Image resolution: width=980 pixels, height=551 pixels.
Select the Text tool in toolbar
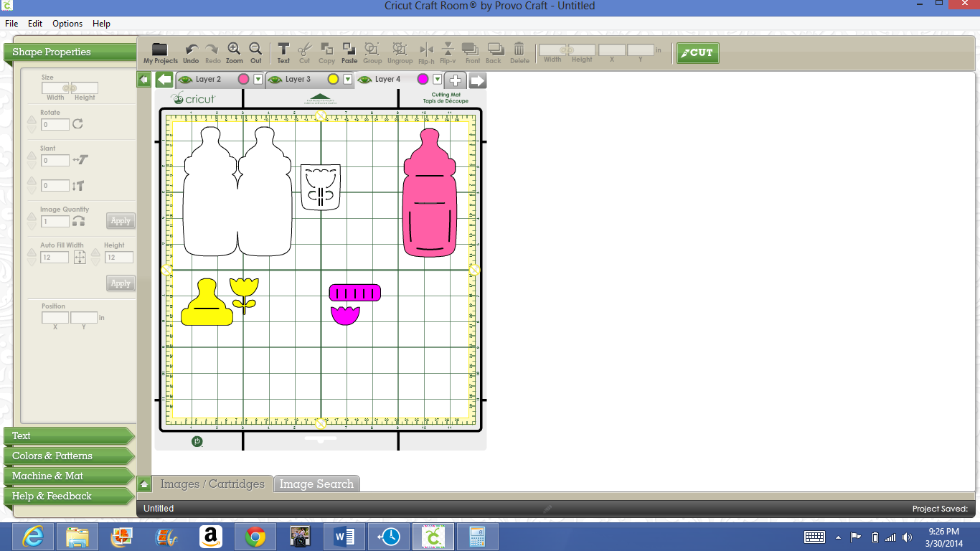283,53
